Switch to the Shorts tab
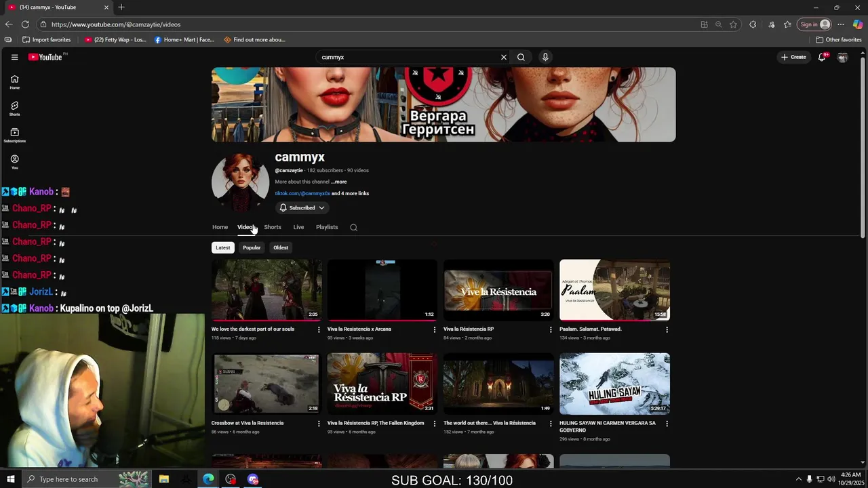The width and height of the screenshot is (868, 488). 273,227
